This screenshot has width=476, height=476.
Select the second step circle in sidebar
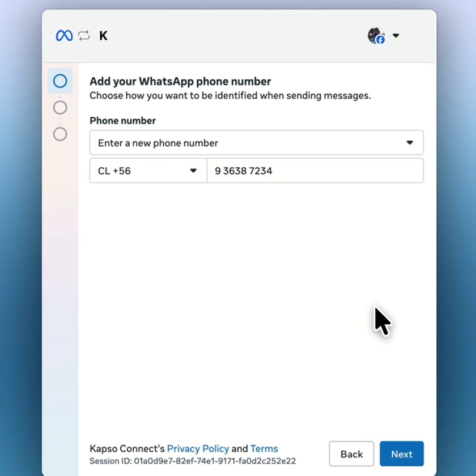[60, 108]
